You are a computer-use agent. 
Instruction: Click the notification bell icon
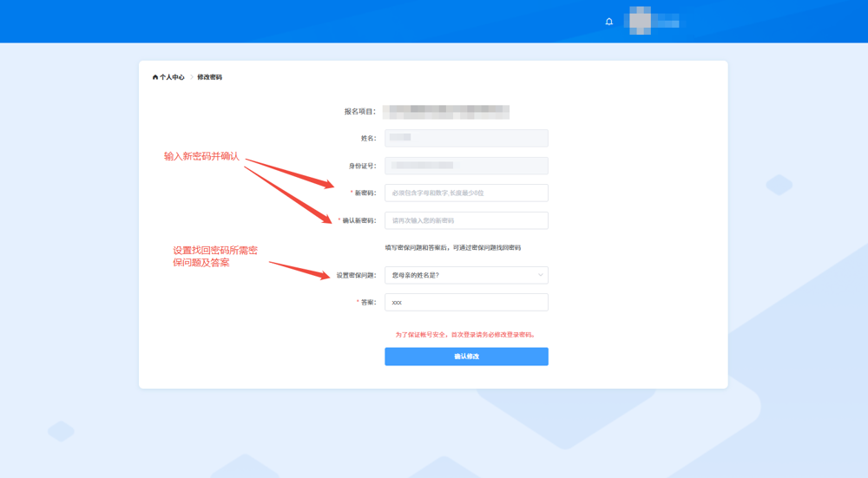click(609, 22)
